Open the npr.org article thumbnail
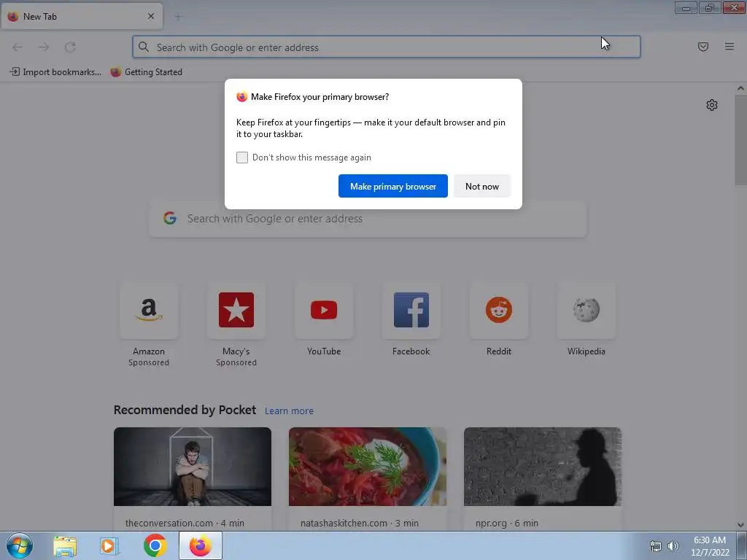 [x=543, y=467]
